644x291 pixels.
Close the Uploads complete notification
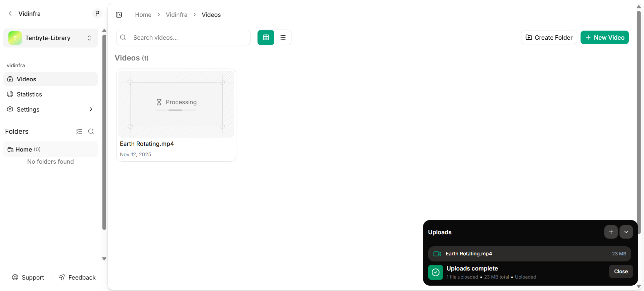621,272
